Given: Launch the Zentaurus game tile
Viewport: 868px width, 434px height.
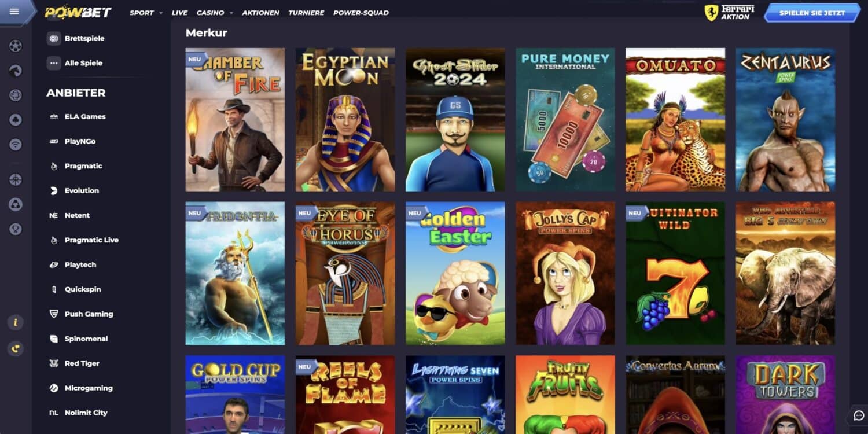Looking at the screenshot, I should 785,120.
